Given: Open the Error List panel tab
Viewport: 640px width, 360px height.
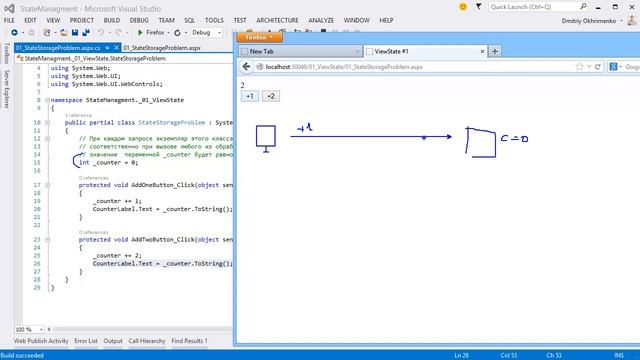Looking at the screenshot, I should 86,341.
